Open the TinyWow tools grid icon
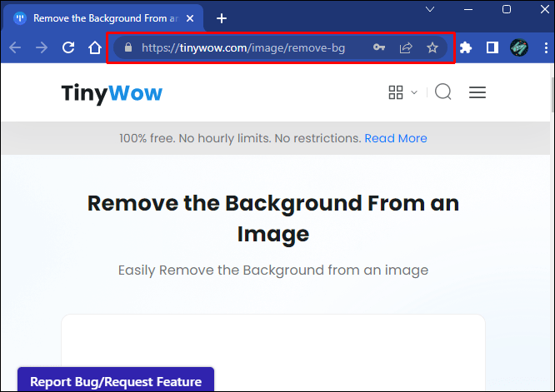This screenshot has width=555, height=392. tap(396, 92)
